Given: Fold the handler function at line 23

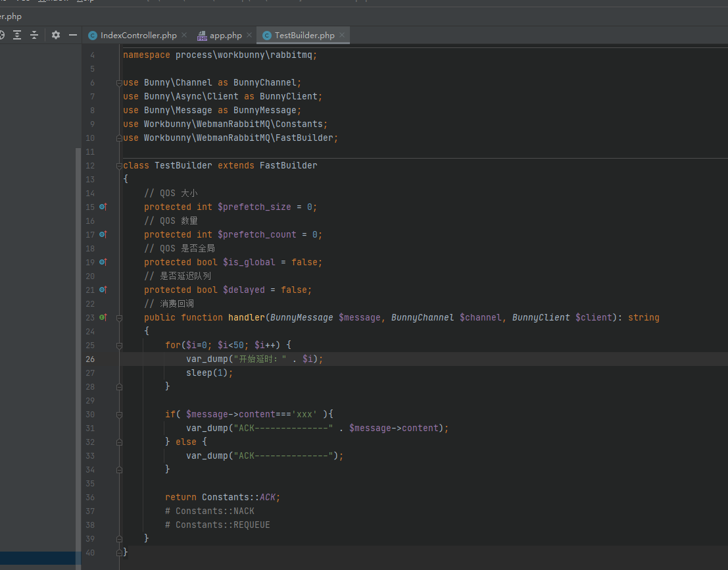Looking at the screenshot, I should click(119, 318).
